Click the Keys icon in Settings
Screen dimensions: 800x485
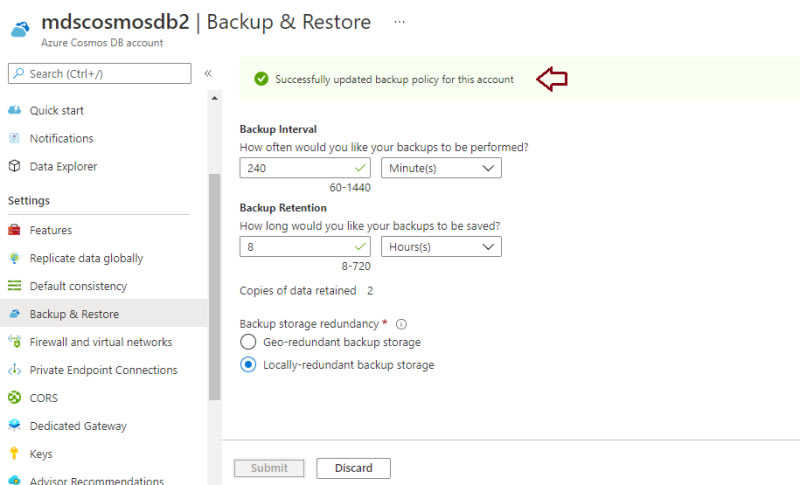(14, 454)
